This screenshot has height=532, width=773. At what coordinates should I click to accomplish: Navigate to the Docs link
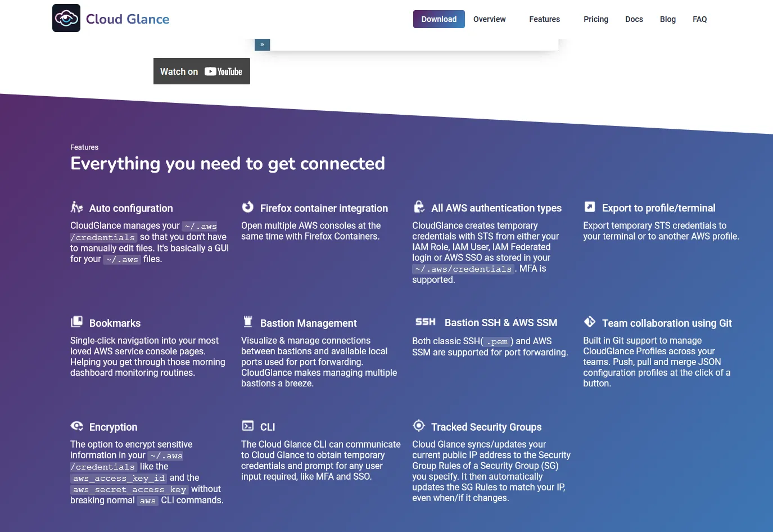(634, 19)
